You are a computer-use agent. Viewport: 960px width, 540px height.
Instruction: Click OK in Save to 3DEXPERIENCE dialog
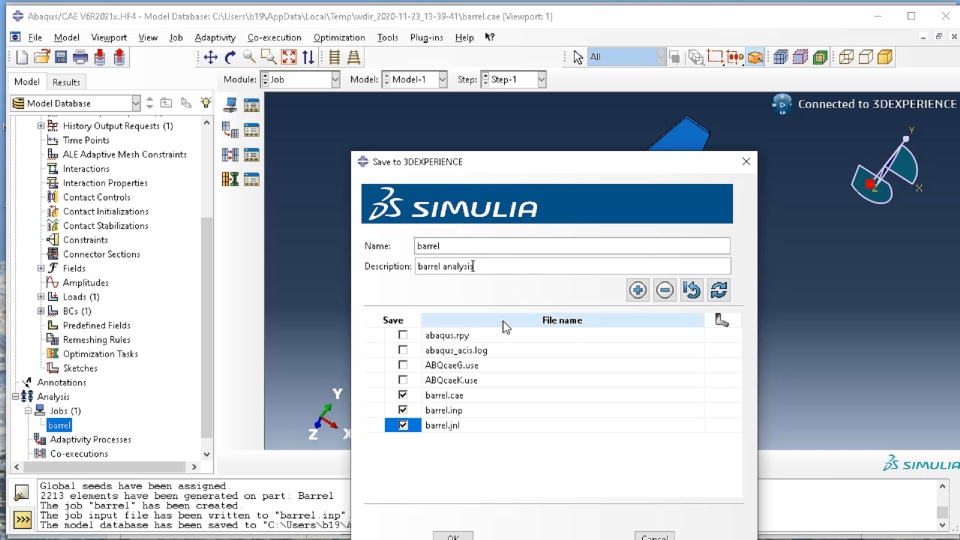453,536
